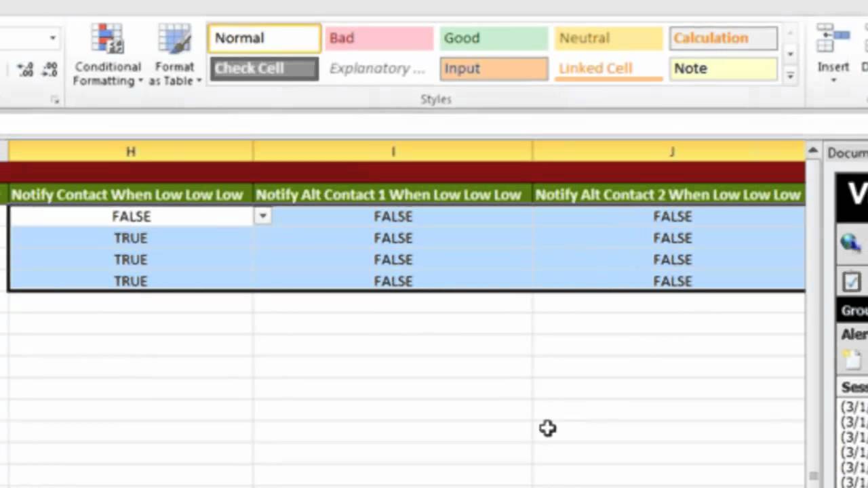The image size is (868, 488).
Task: Apply the Normal cell style
Action: (264, 38)
